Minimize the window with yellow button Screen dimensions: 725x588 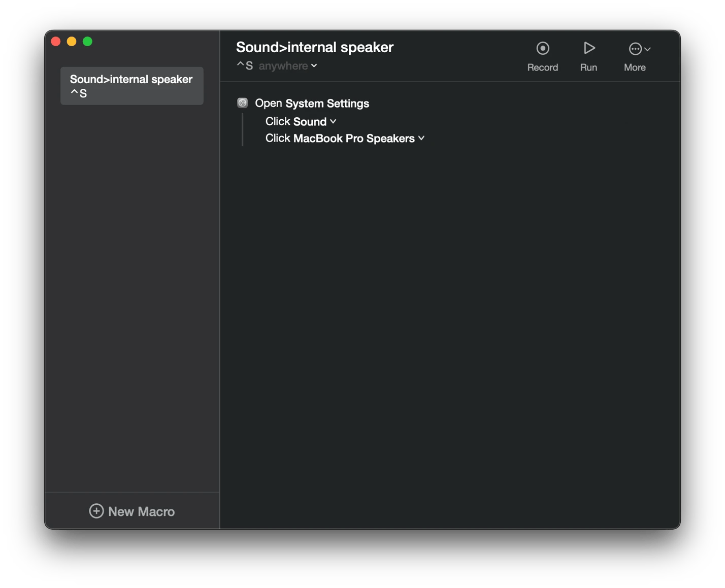tap(72, 42)
